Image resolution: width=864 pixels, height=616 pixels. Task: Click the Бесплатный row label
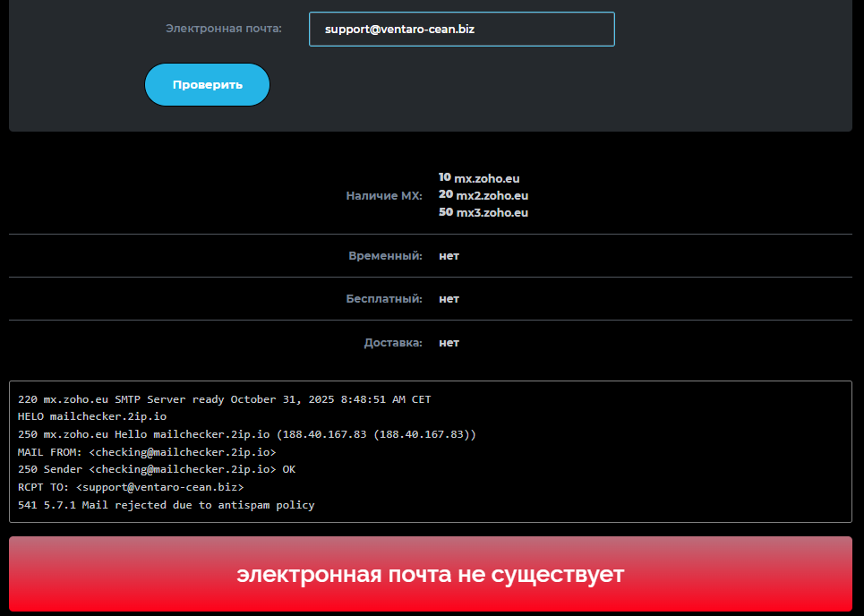coord(384,299)
